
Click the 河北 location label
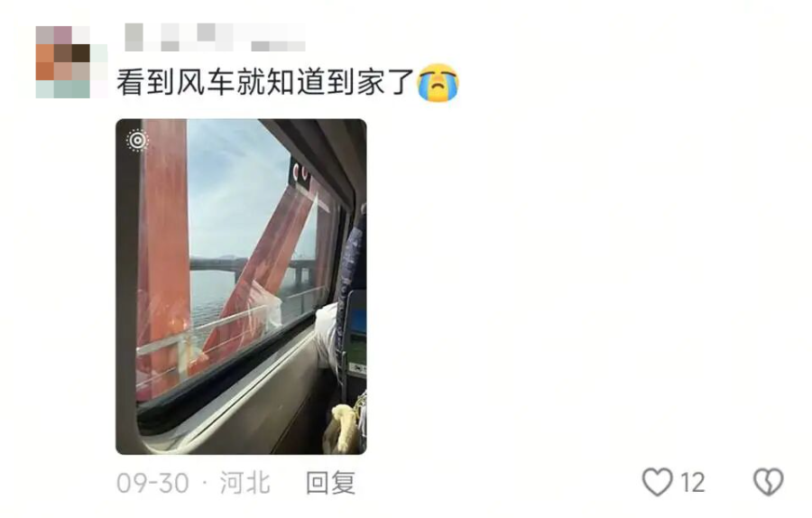click(x=245, y=483)
